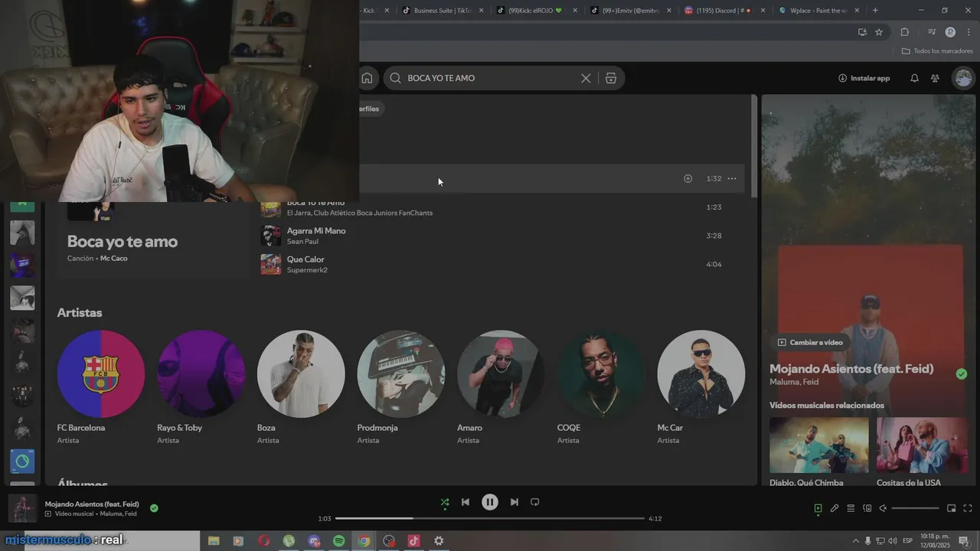
Task: Toggle saved checkmark in the Now Playing panel
Action: click(962, 373)
